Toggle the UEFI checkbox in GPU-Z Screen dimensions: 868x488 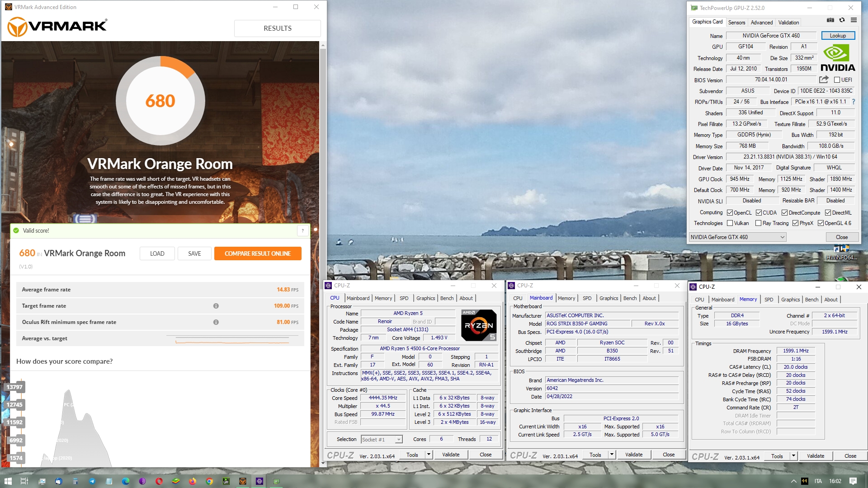(837, 80)
